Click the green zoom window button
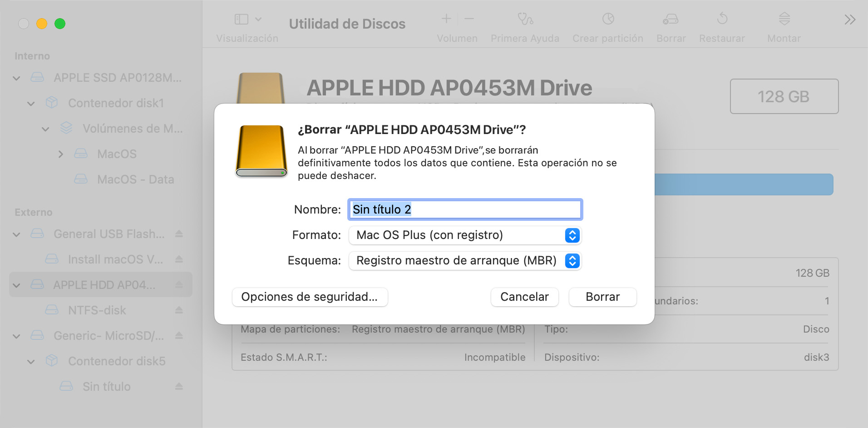Screen dimensions: 868x428 point(60,24)
